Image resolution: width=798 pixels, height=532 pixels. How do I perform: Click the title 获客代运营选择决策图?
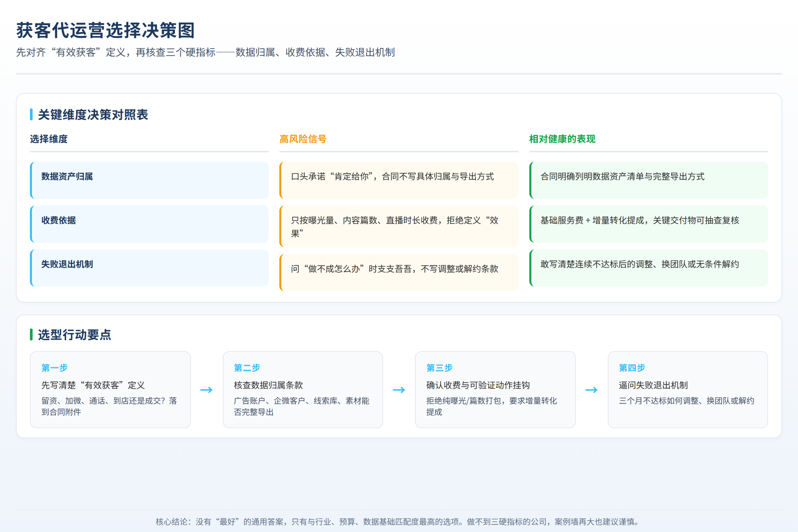coord(105,31)
